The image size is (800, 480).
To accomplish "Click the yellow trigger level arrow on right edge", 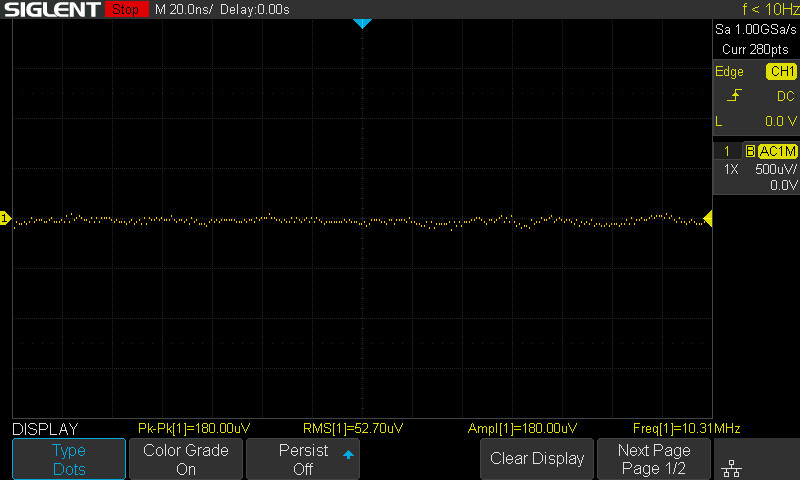I will click(707, 219).
